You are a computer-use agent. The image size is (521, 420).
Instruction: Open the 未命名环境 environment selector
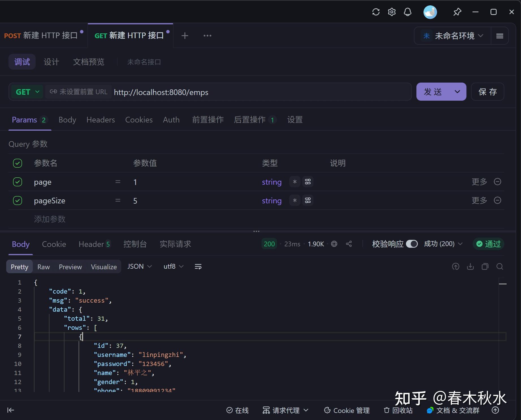[x=452, y=36]
